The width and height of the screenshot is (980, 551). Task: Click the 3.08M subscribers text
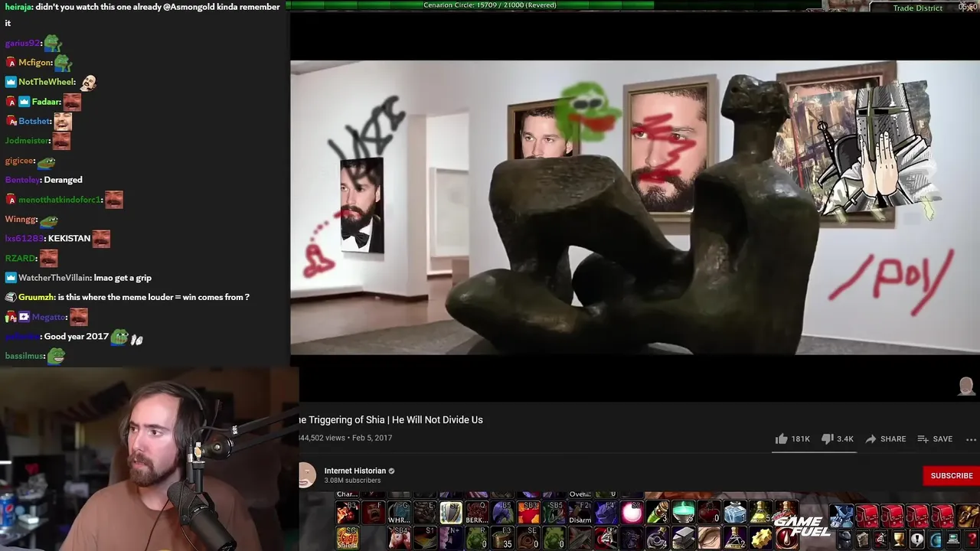pos(352,481)
